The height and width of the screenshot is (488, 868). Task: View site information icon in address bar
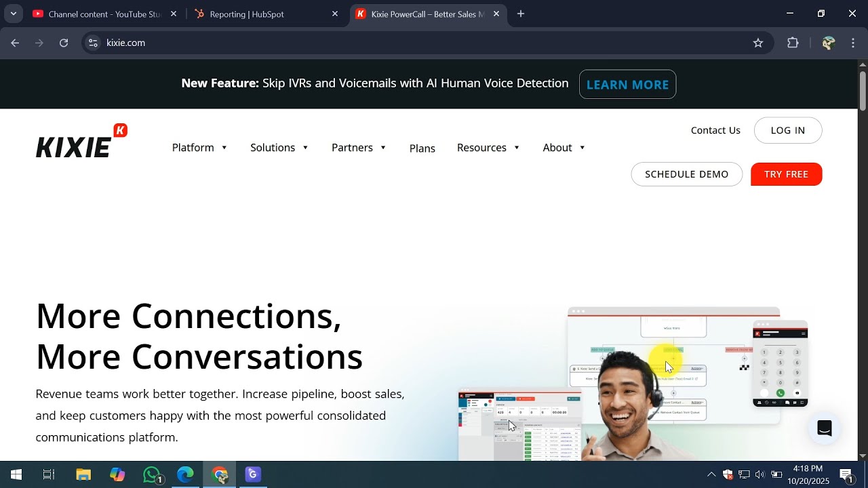93,43
